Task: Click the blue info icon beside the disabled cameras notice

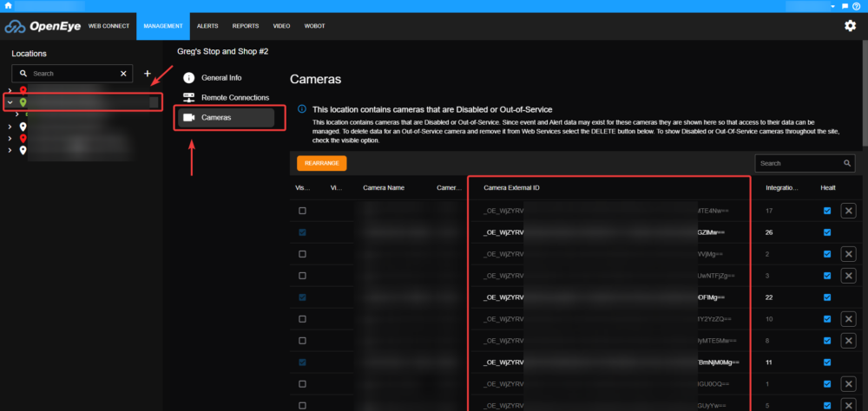Action: [302, 109]
